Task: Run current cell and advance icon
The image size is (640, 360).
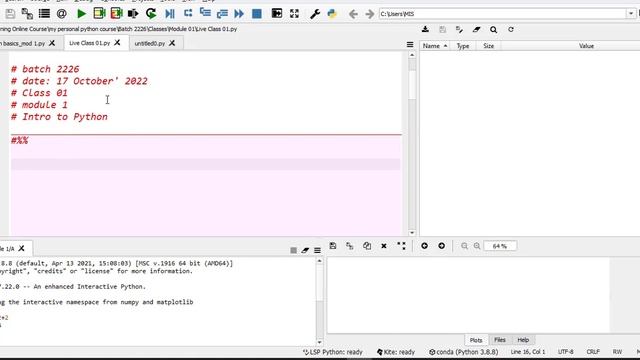Action: click(x=116, y=14)
